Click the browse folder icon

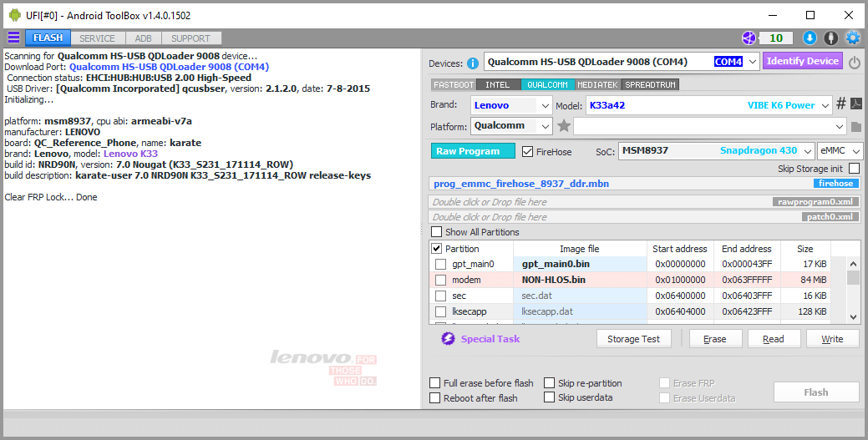tap(855, 127)
